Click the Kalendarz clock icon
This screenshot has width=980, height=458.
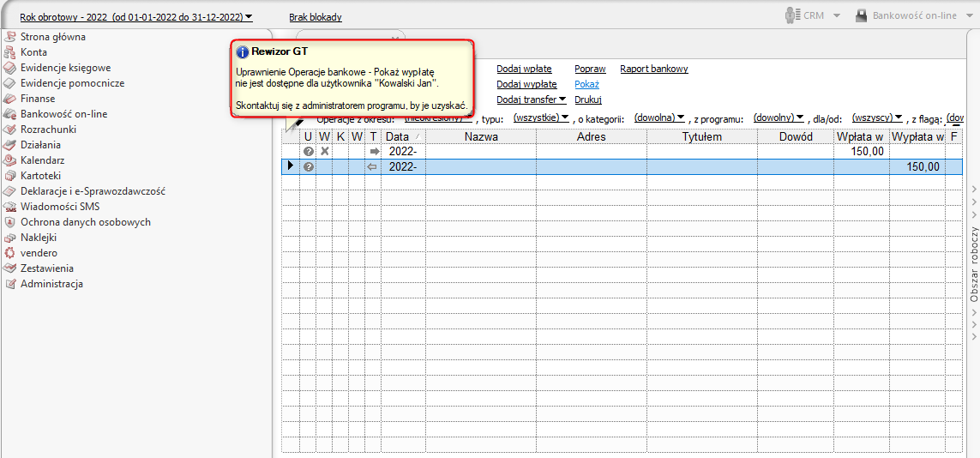[9, 160]
